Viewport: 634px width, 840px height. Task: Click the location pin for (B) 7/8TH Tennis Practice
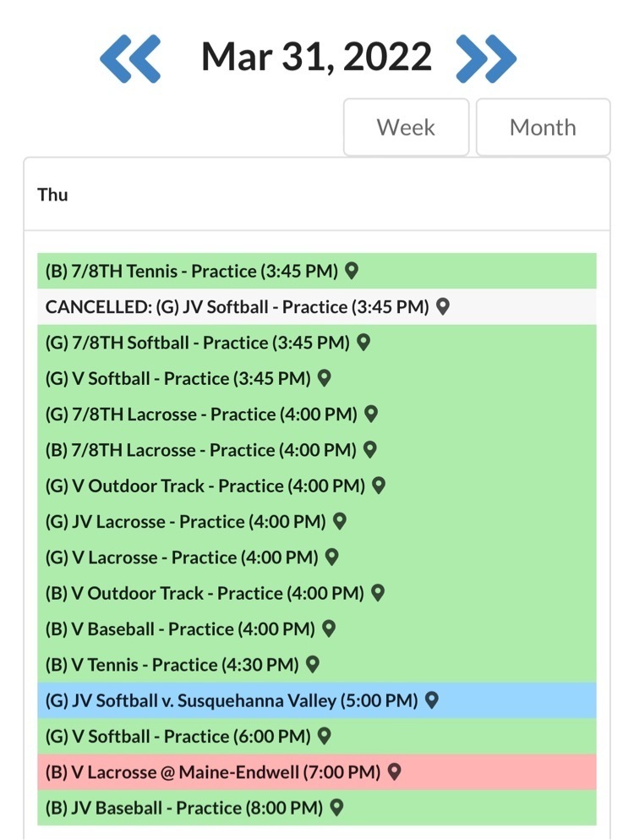[353, 271]
